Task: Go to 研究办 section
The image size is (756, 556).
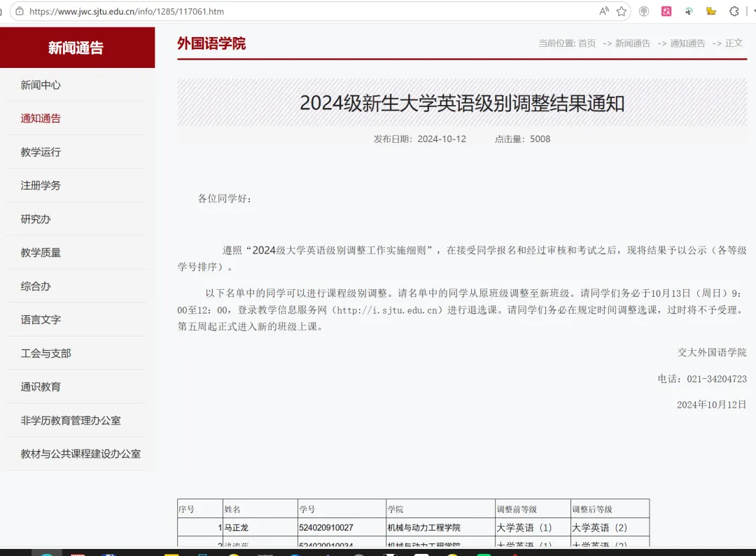Action: 35,219
